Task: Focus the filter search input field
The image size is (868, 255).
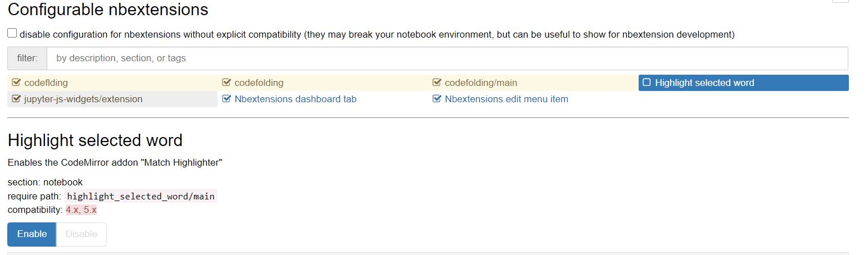Action: pyautogui.click(x=446, y=58)
